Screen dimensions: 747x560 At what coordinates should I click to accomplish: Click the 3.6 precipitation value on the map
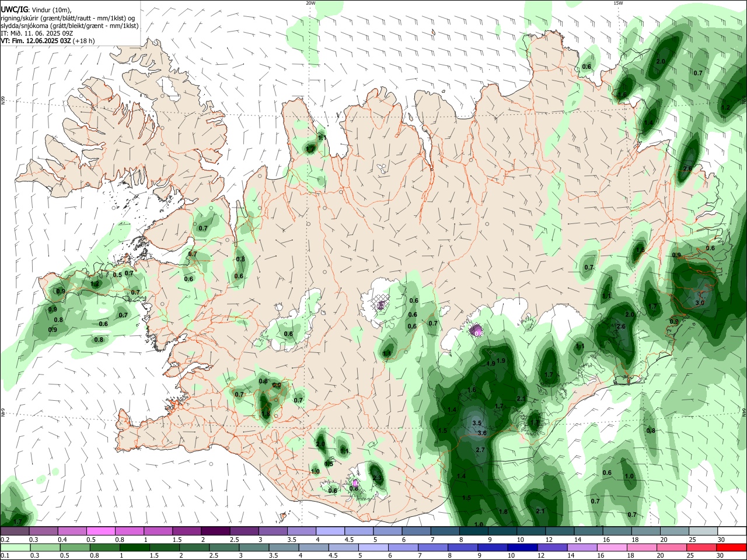click(482, 433)
